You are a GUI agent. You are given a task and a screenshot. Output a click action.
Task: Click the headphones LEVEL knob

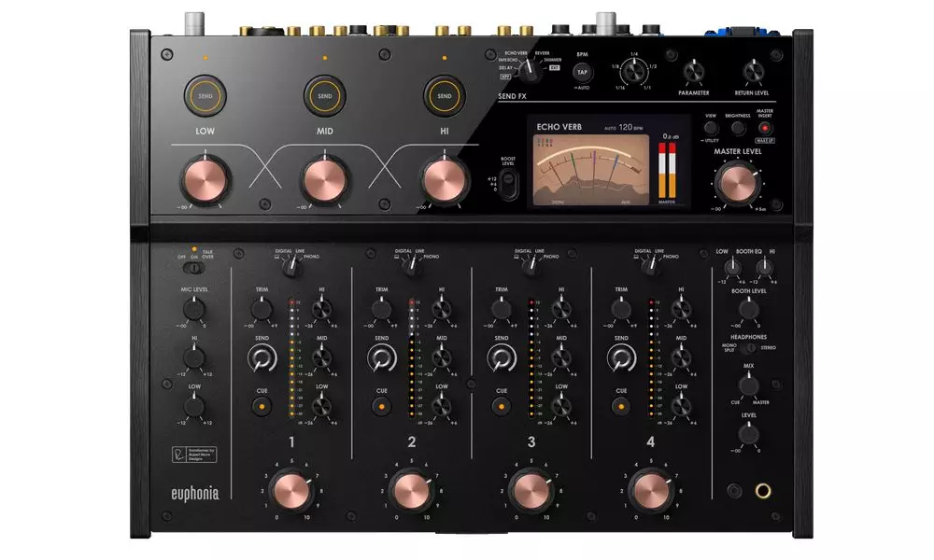749,434
